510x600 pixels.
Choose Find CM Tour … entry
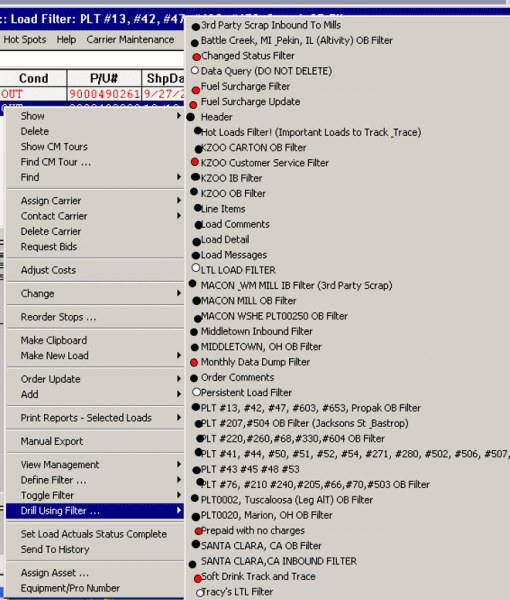[x=55, y=162]
